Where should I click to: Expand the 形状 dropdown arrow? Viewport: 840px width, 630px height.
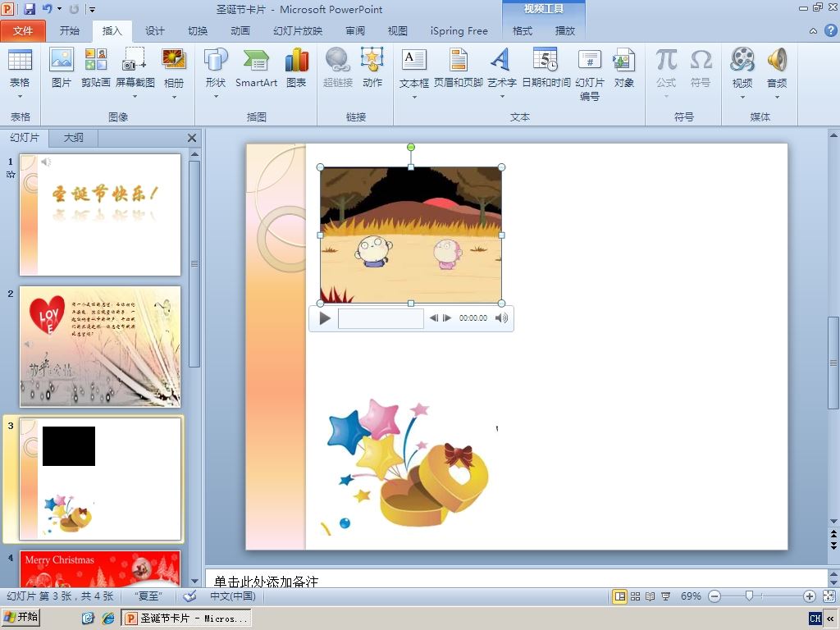(x=216, y=97)
